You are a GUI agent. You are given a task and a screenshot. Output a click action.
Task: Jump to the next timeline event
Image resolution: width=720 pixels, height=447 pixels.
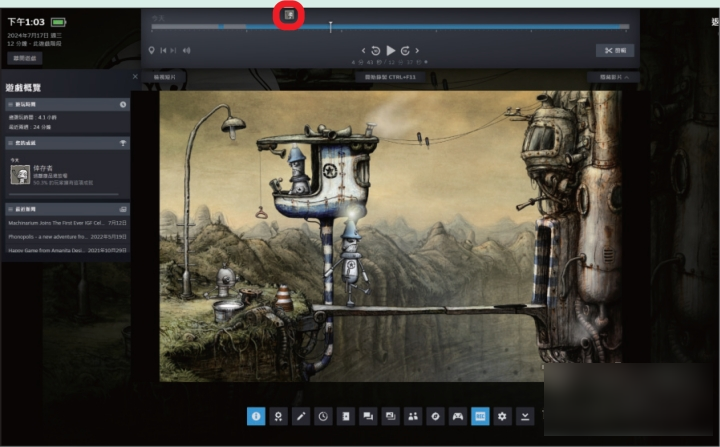174,51
